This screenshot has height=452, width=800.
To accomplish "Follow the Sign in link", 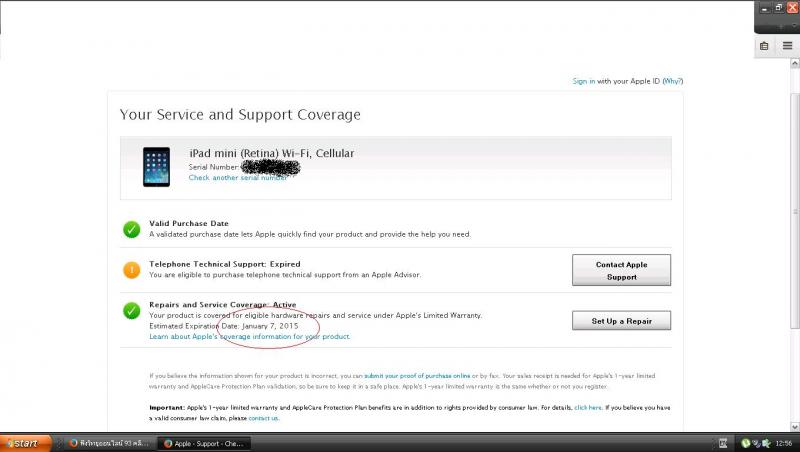I will click(x=584, y=81).
